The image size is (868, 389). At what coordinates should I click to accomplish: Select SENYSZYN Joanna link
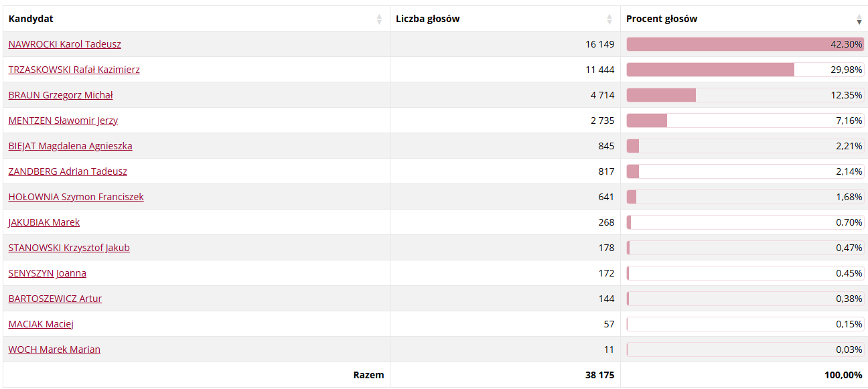[x=48, y=273]
